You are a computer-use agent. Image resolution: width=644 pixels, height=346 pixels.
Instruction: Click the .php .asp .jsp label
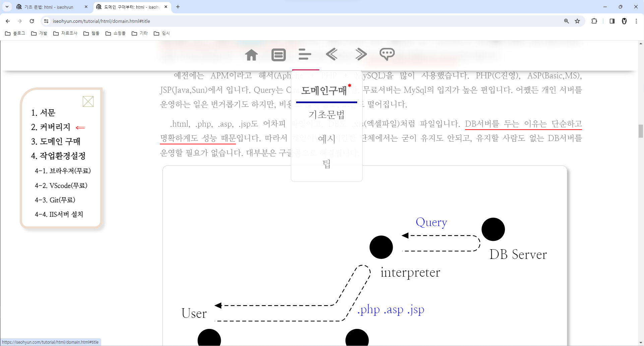[391, 309]
